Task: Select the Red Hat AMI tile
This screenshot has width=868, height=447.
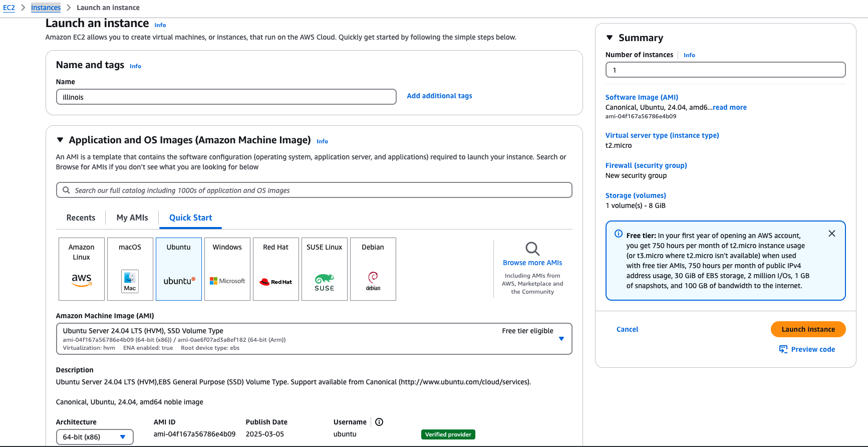Action: click(x=276, y=269)
